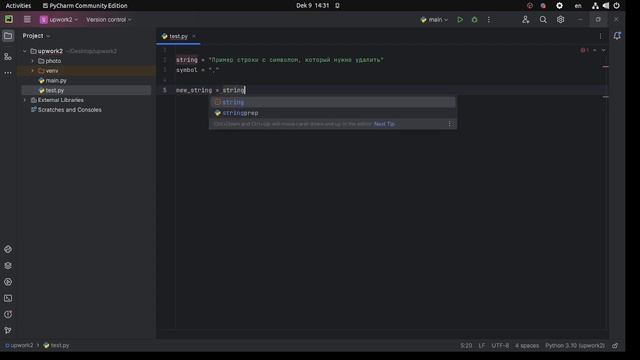Go to next highlighted error arrow
The image size is (640, 360).
tap(603, 50)
